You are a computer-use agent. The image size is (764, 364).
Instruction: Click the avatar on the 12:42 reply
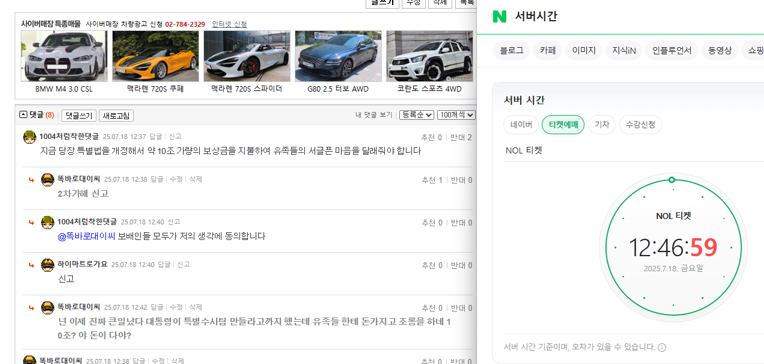click(x=47, y=307)
